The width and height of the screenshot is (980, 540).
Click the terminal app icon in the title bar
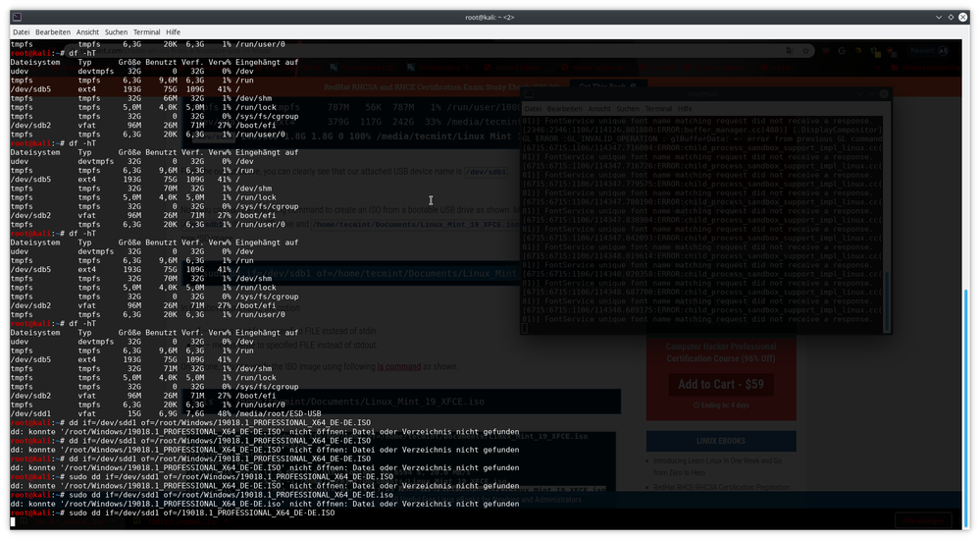[17, 17]
